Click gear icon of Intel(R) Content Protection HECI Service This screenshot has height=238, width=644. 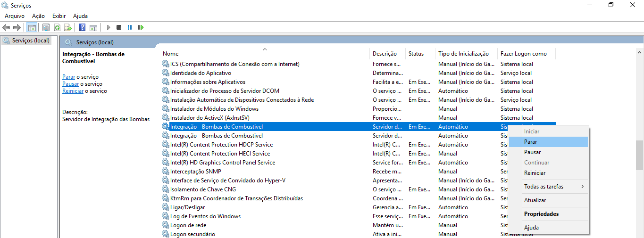pos(165,153)
